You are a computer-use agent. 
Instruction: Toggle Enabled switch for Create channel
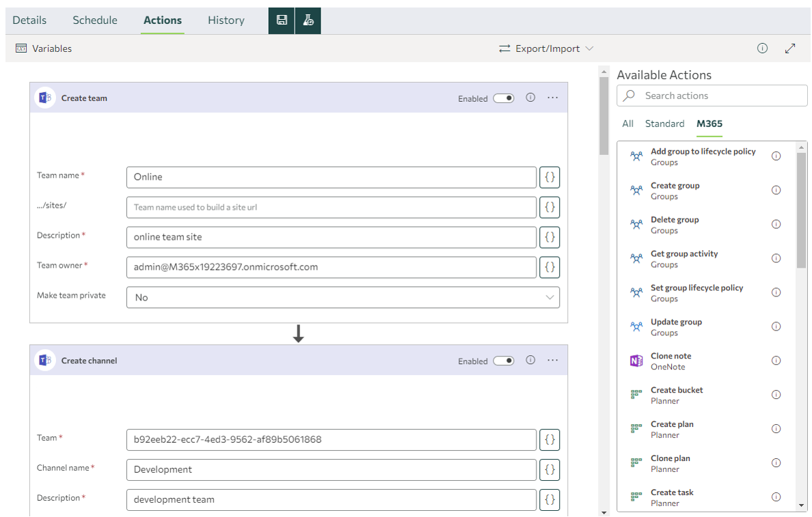pos(503,361)
